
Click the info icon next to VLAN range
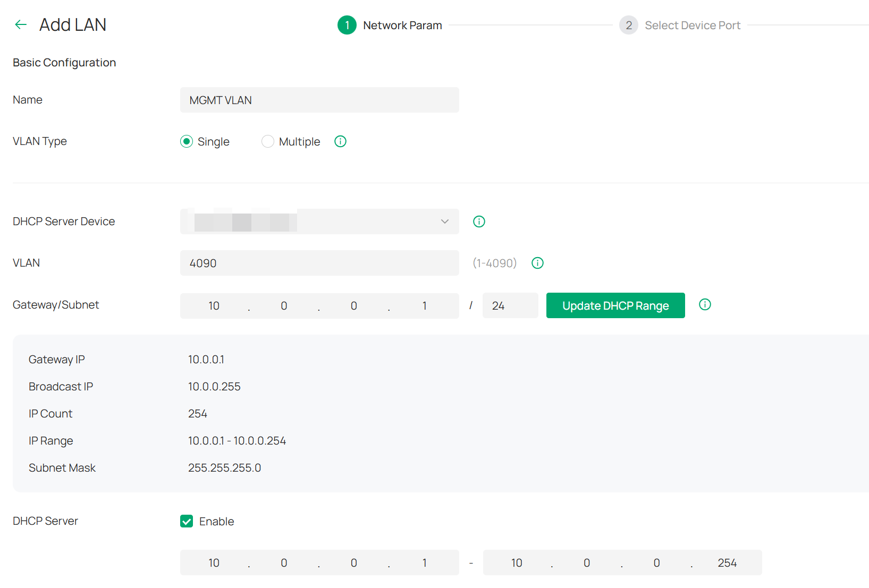pos(537,263)
